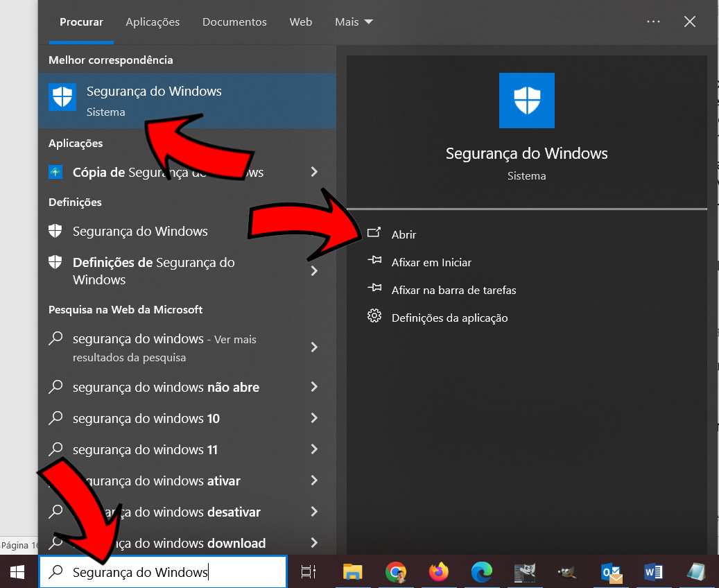Click the magnifier icon in the search box
The image size is (719, 588).
click(x=56, y=571)
